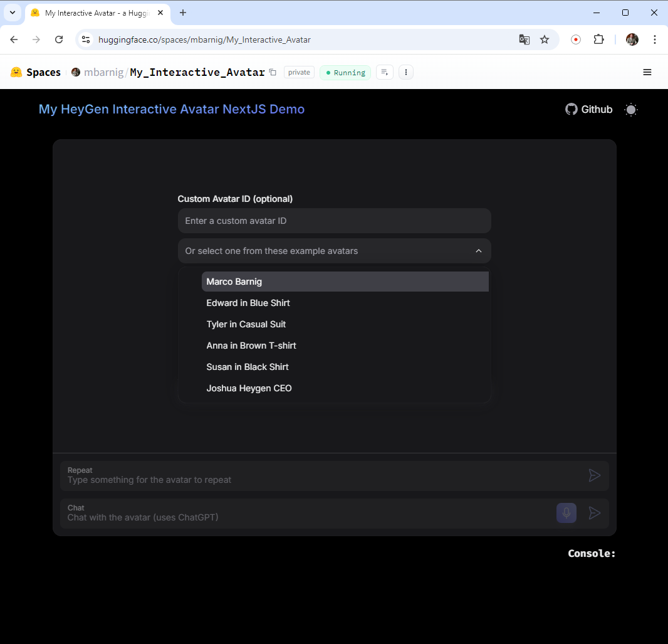Open the Chrome profile avatar

(x=632, y=40)
